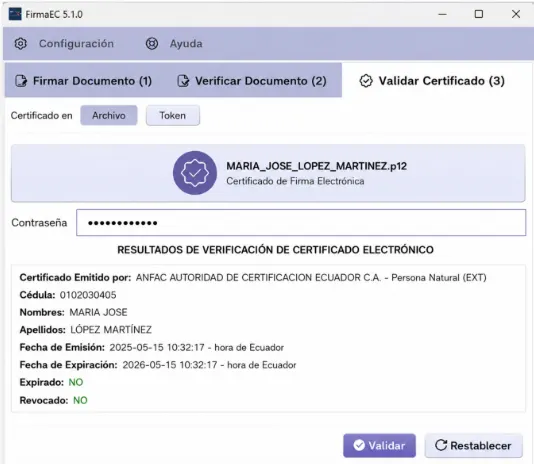This screenshot has width=534, height=464.
Task: Click the Ayuda lifebuoy icon
Action: (152, 44)
